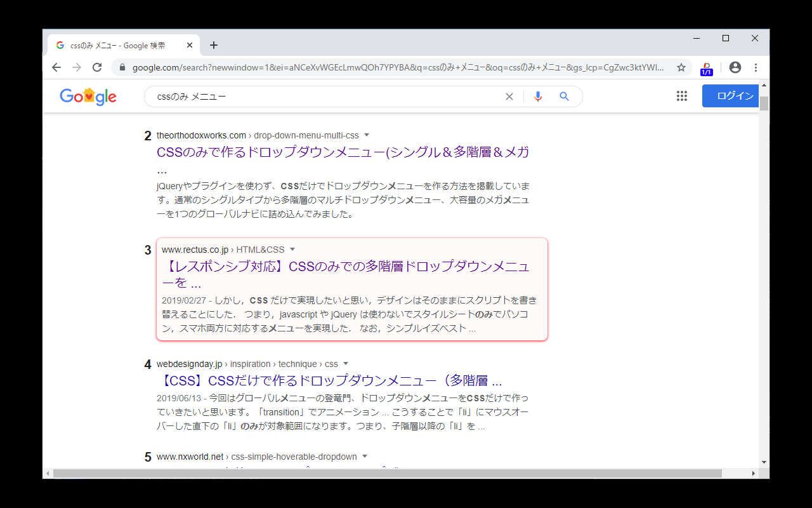Screen dimensions: 812x508
Task: Click the vertical scrollbar thumb
Action: pos(764,104)
